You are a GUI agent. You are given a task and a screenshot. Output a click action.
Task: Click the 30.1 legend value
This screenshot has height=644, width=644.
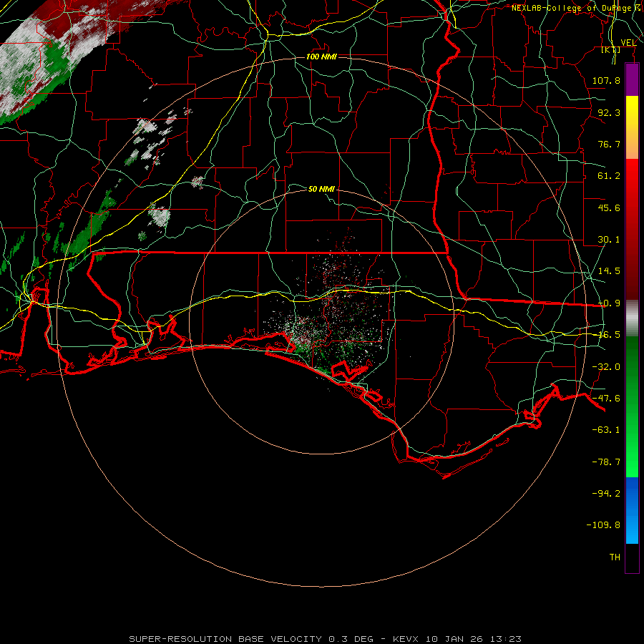tap(609, 240)
